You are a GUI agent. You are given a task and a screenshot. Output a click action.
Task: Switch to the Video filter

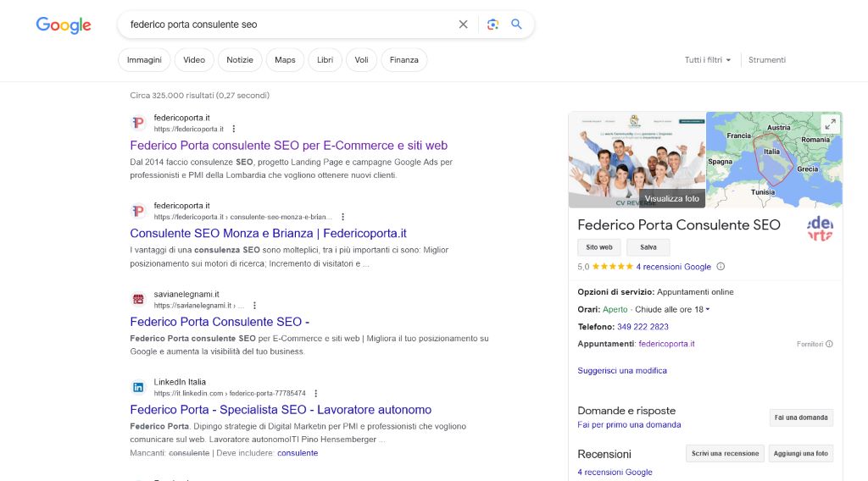tap(194, 60)
